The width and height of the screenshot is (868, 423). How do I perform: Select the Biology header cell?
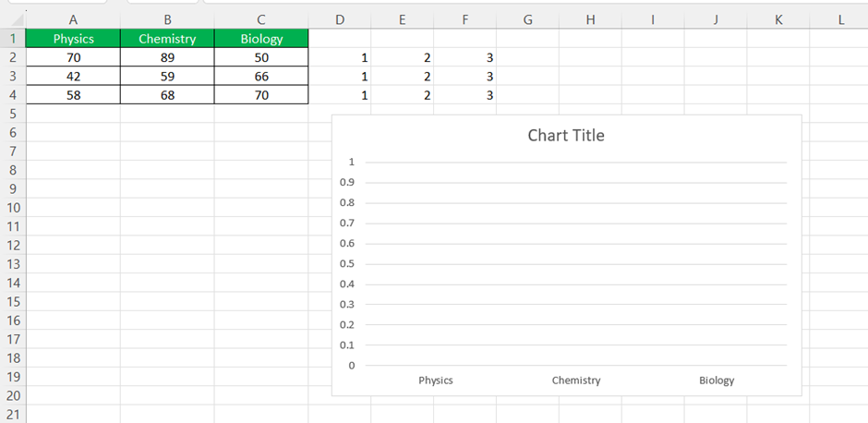click(x=261, y=39)
